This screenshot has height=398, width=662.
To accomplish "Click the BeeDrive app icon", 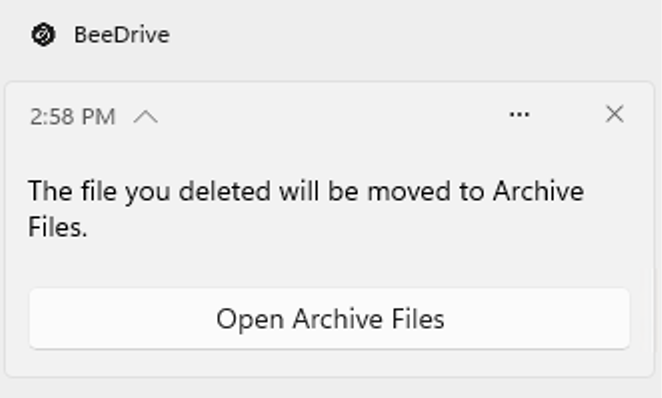I will click(43, 35).
